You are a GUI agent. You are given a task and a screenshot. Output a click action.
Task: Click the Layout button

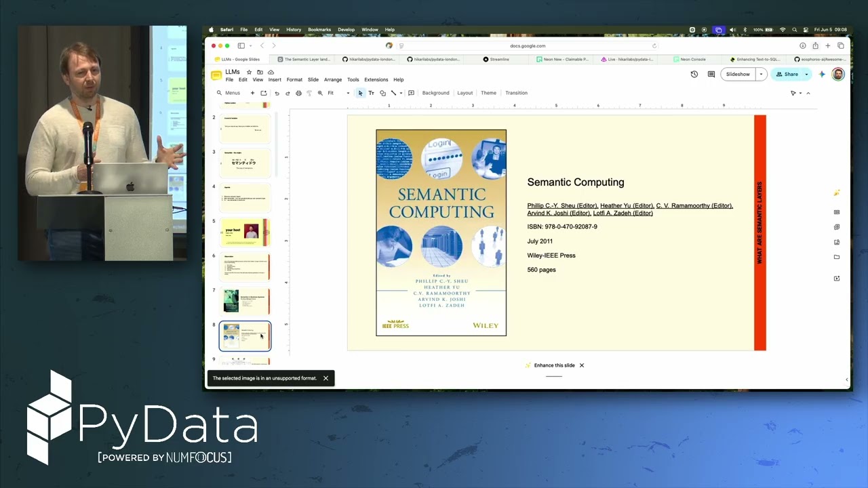click(465, 93)
